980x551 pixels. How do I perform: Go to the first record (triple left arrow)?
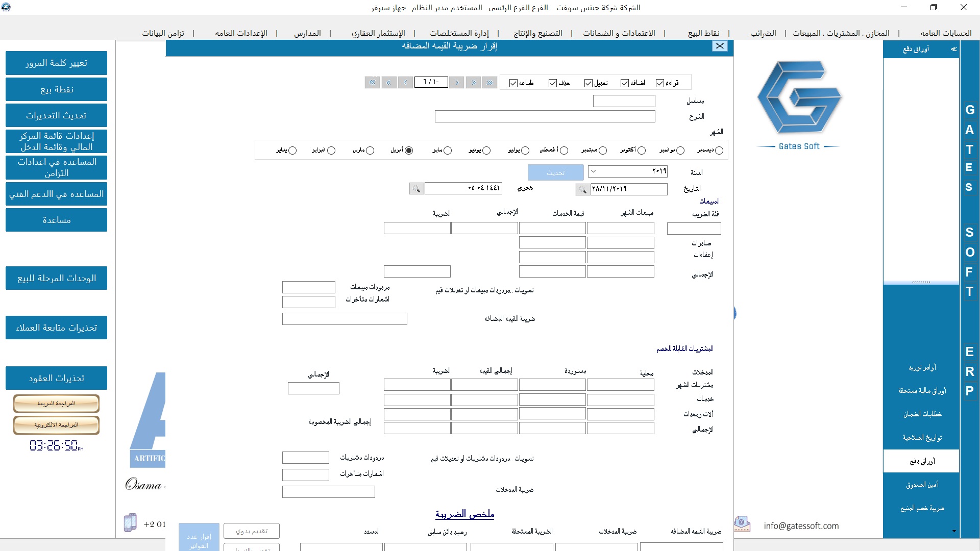(373, 82)
